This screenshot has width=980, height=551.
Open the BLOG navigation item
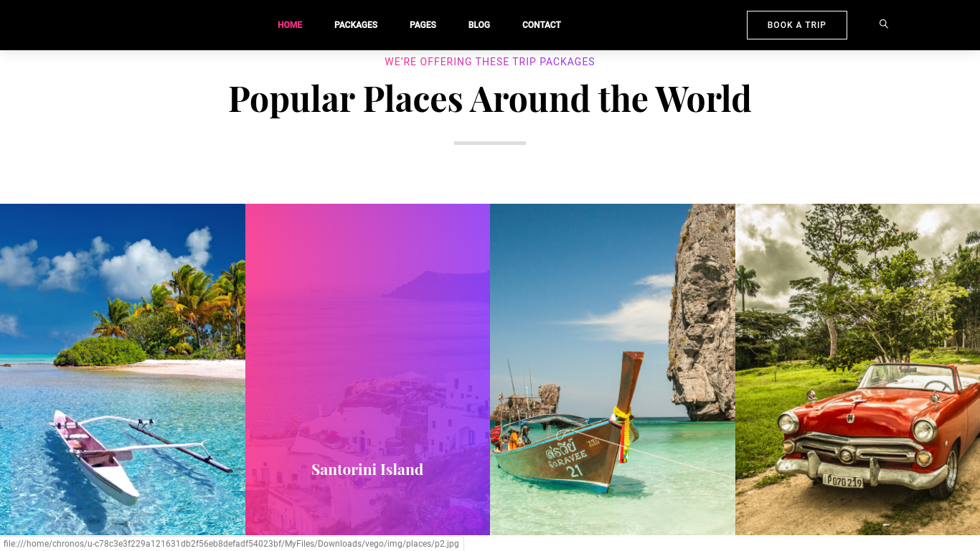(479, 25)
